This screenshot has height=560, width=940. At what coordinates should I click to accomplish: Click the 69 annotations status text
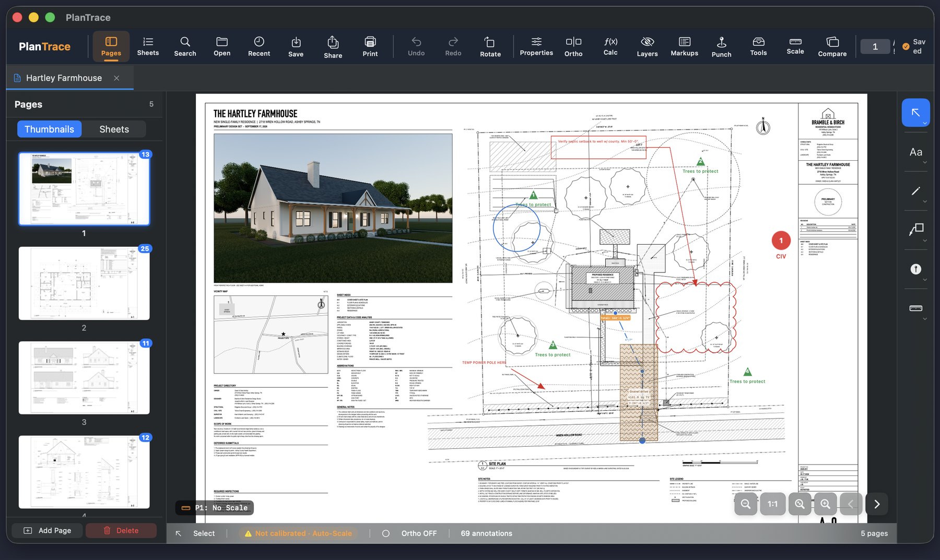pos(486,533)
